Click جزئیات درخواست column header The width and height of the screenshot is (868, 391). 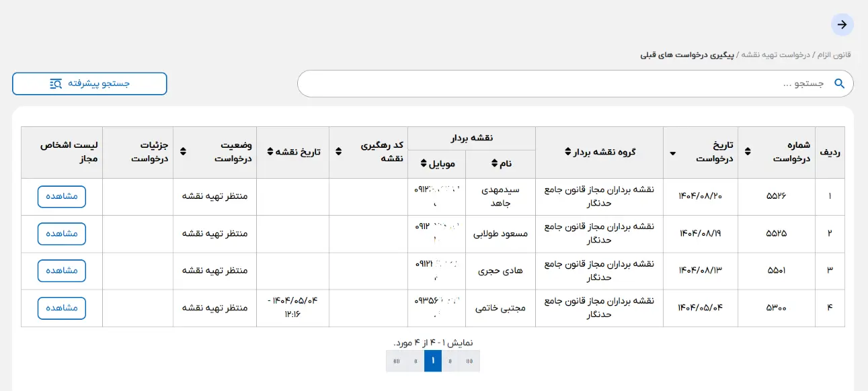[x=138, y=152]
